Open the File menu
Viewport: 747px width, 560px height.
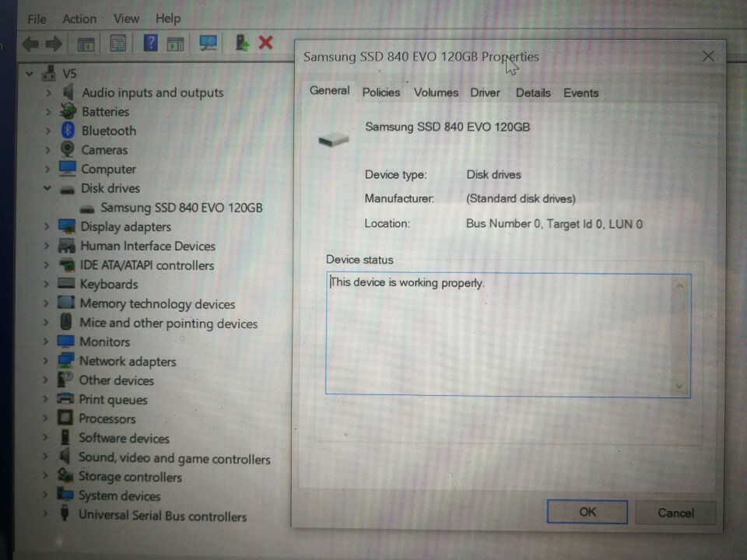click(x=37, y=19)
